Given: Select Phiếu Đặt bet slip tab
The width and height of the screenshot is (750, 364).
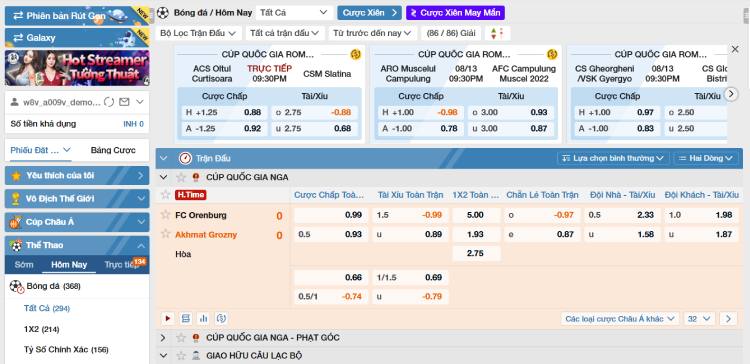Looking at the screenshot, I should pos(41,150).
